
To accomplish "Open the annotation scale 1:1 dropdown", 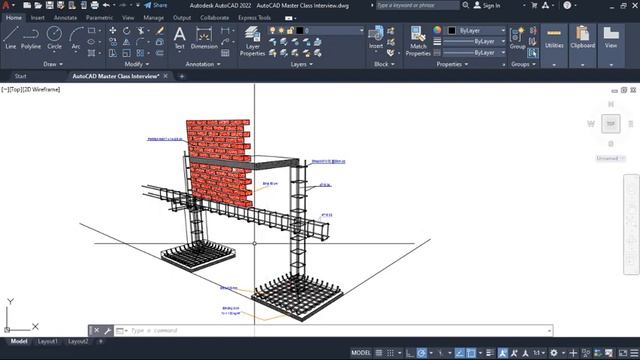I will click(x=539, y=353).
